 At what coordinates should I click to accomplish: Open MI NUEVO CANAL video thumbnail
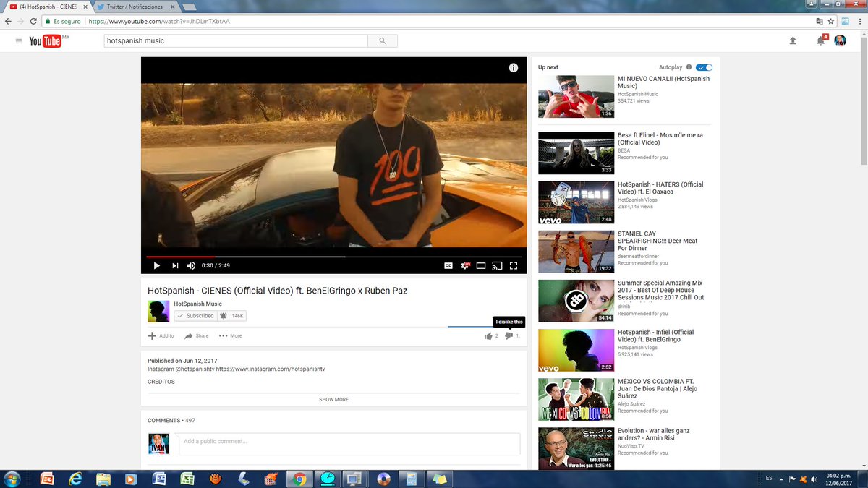[x=576, y=96]
